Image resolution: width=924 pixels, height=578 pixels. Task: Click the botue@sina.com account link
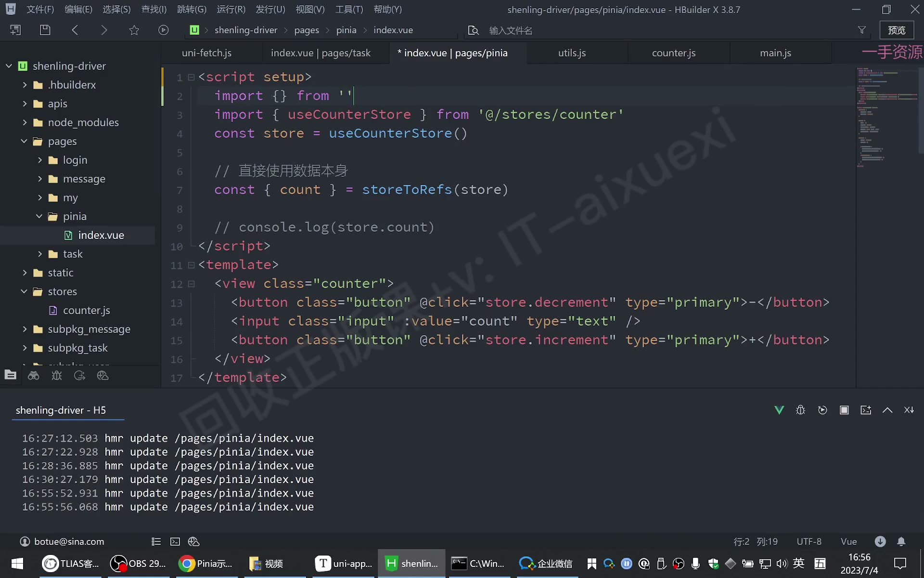(x=69, y=541)
